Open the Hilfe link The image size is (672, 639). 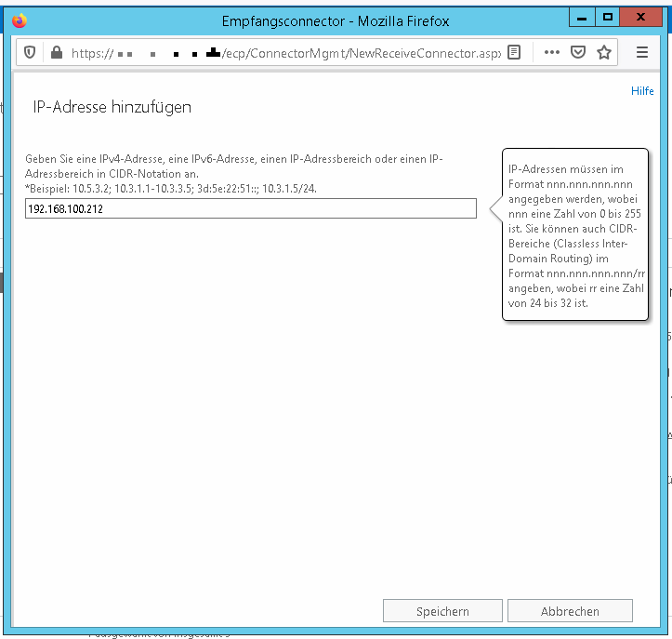[642, 91]
